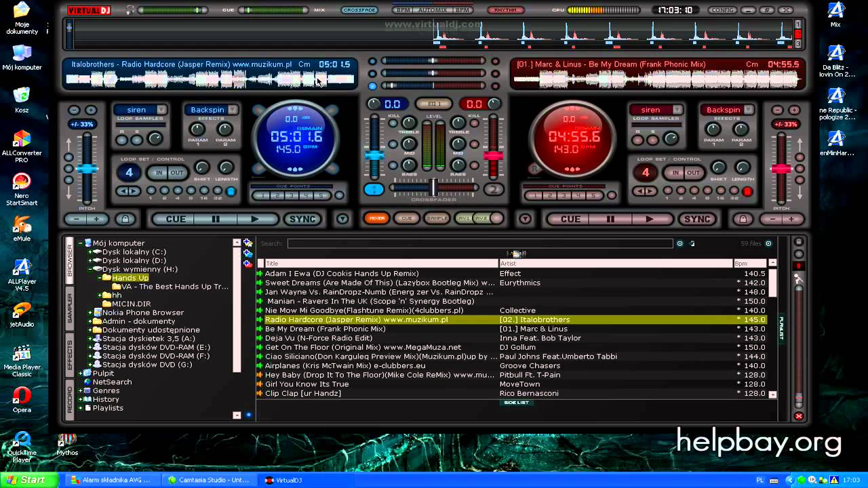Collapse Dysk wymienny (H:) tree node
Screen dimensions: 868x488
click(90, 269)
